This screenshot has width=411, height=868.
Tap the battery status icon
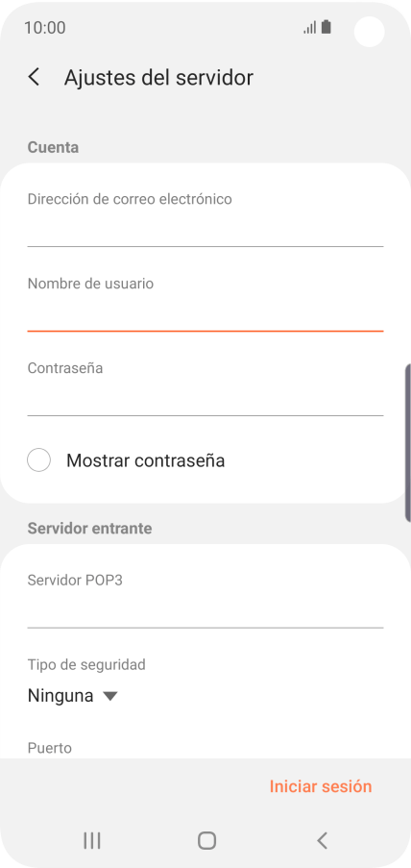click(x=326, y=27)
